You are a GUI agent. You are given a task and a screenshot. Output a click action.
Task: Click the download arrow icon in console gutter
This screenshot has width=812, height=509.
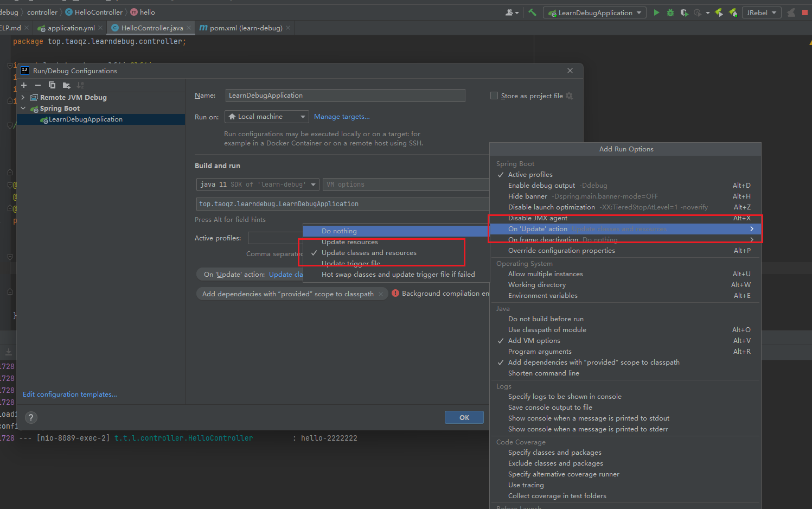pos(9,352)
